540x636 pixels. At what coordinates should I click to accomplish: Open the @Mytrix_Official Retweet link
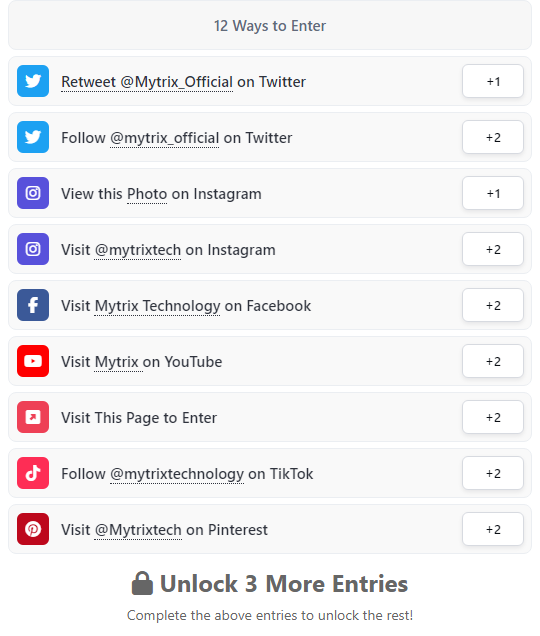point(147,82)
